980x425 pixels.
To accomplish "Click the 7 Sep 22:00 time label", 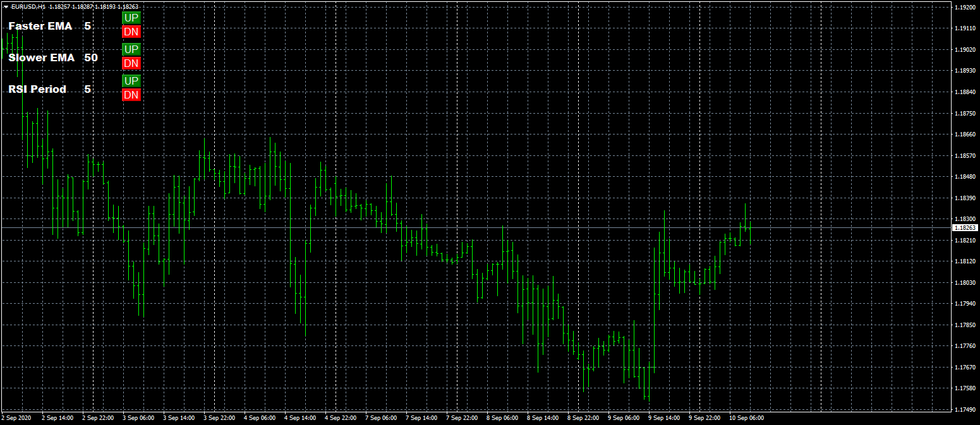I will pyautogui.click(x=461, y=417).
